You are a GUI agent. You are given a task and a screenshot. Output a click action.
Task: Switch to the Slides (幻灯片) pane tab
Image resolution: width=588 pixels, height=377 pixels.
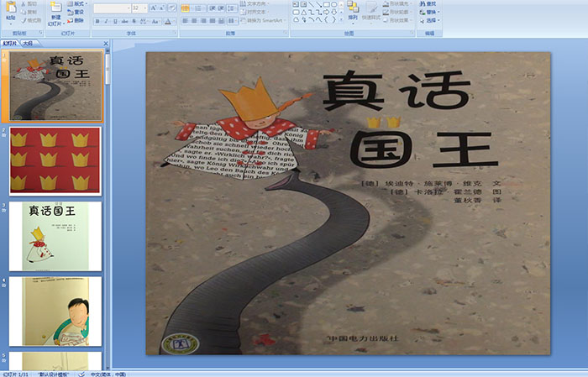[x=10, y=44]
